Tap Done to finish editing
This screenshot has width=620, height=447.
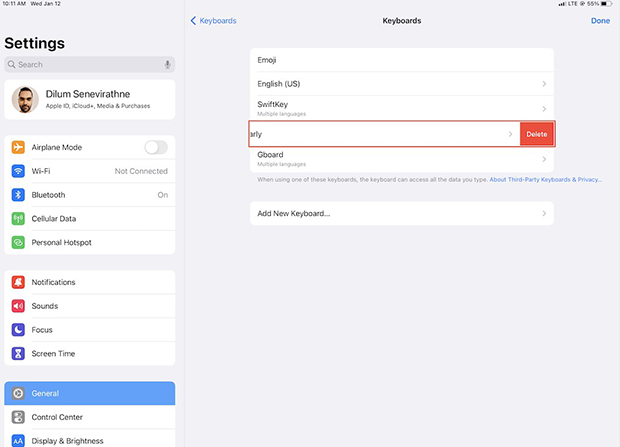click(x=600, y=21)
